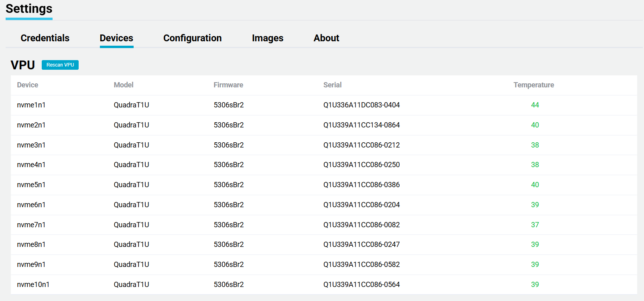Click serial Q1U339A11CC086-0082 of nvme7n1
Viewport: 644px width, 301px height.
click(362, 225)
